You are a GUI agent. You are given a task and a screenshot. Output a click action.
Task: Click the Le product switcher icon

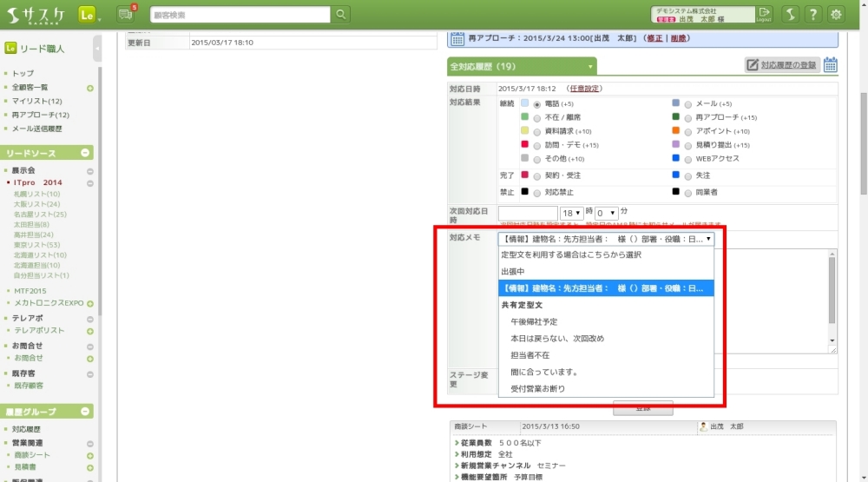click(86, 14)
